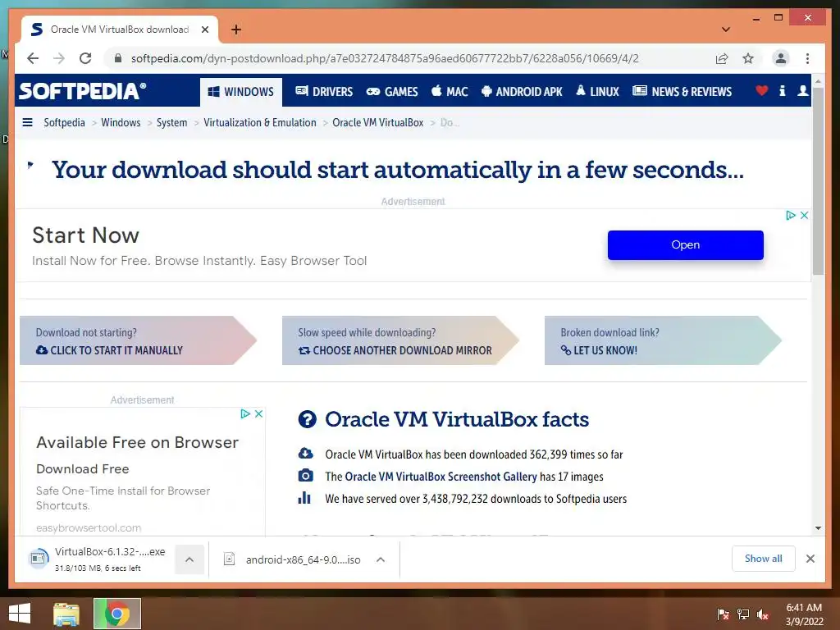The height and width of the screenshot is (630, 840).
Task: Show all downloads
Action: tap(764, 559)
